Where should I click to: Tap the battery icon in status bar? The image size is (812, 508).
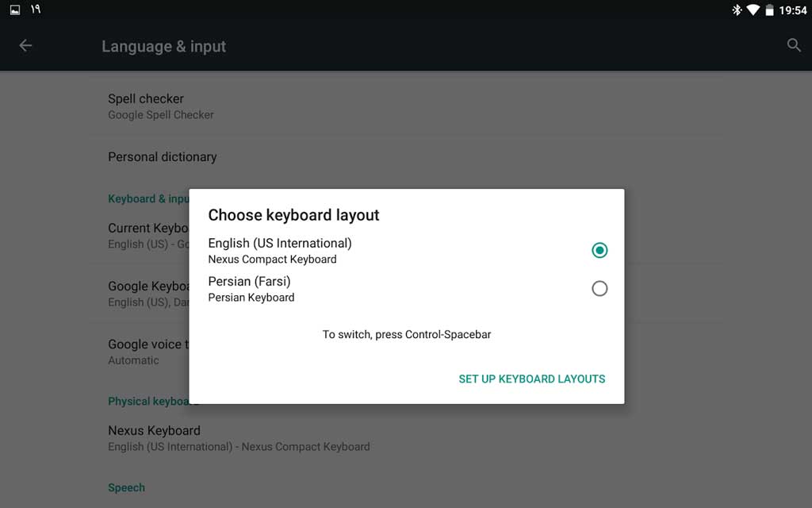coord(769,10)
